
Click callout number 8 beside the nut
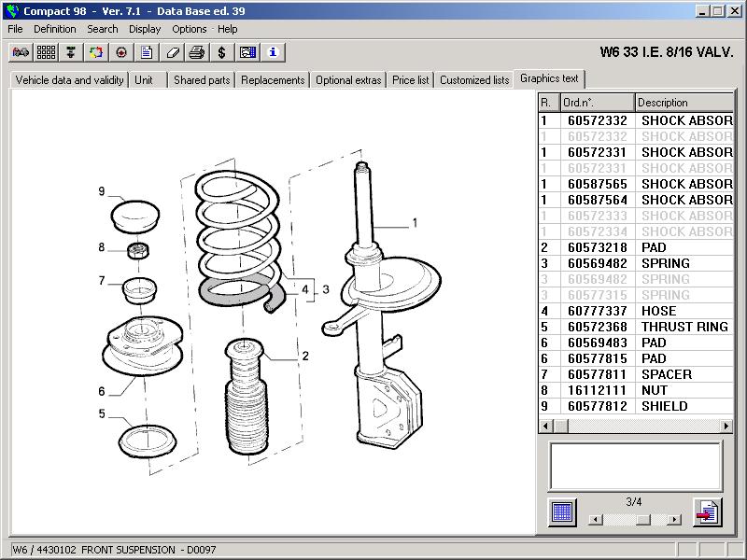102,247
